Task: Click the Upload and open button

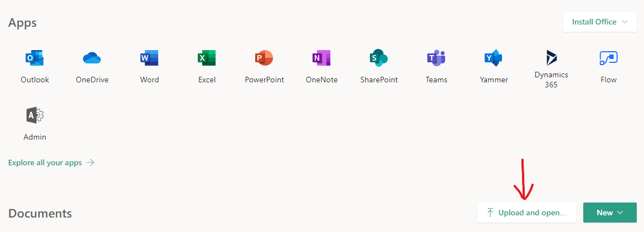Action: click(x=527, y=213)
